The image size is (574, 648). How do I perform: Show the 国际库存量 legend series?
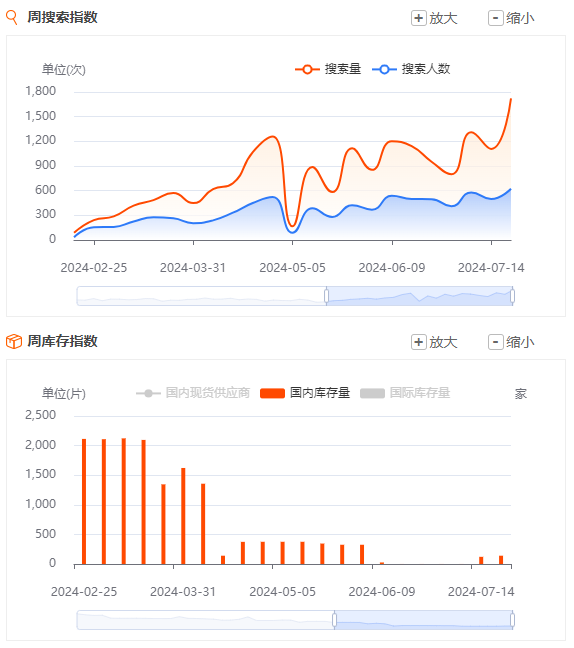tap(405, 393)
